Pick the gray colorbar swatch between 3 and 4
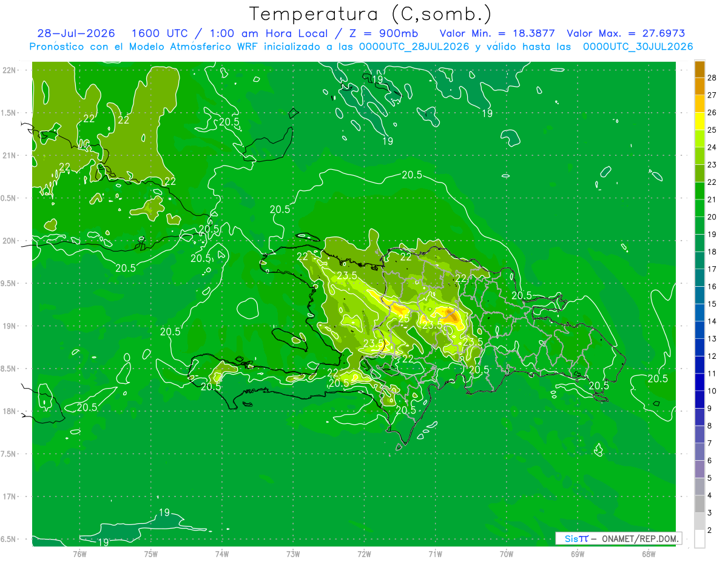This screenshot has width=728, height=562. tap(699, 504)
